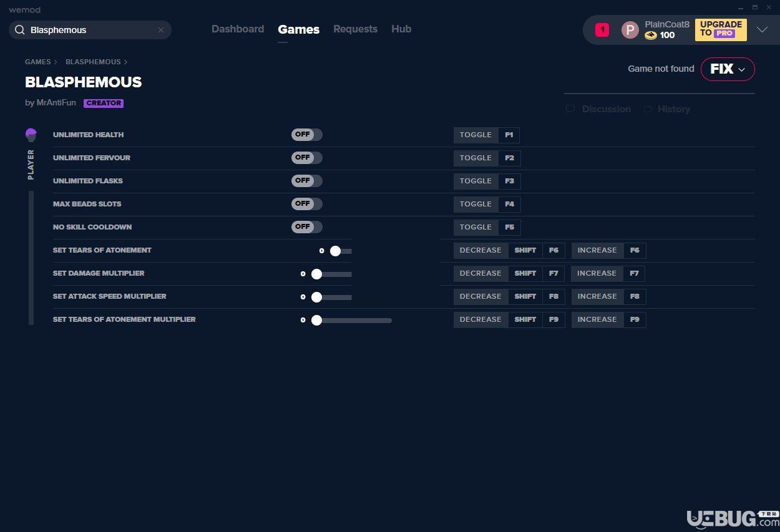780x532 pixels.
Task: Click INCREASE for Set Tears of Atonement
Action: 597,250
